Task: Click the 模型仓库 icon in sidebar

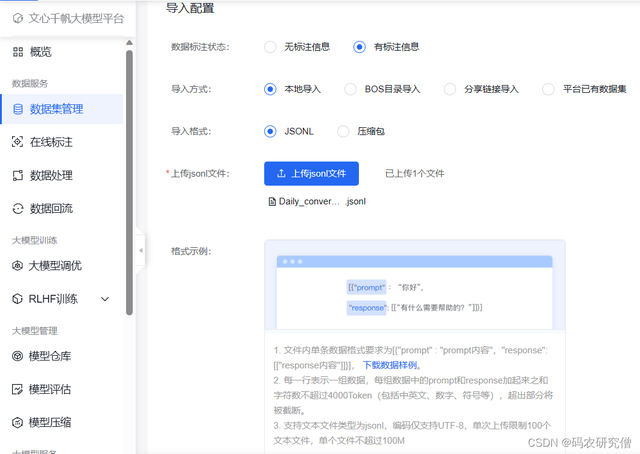Action: point(18,356)
